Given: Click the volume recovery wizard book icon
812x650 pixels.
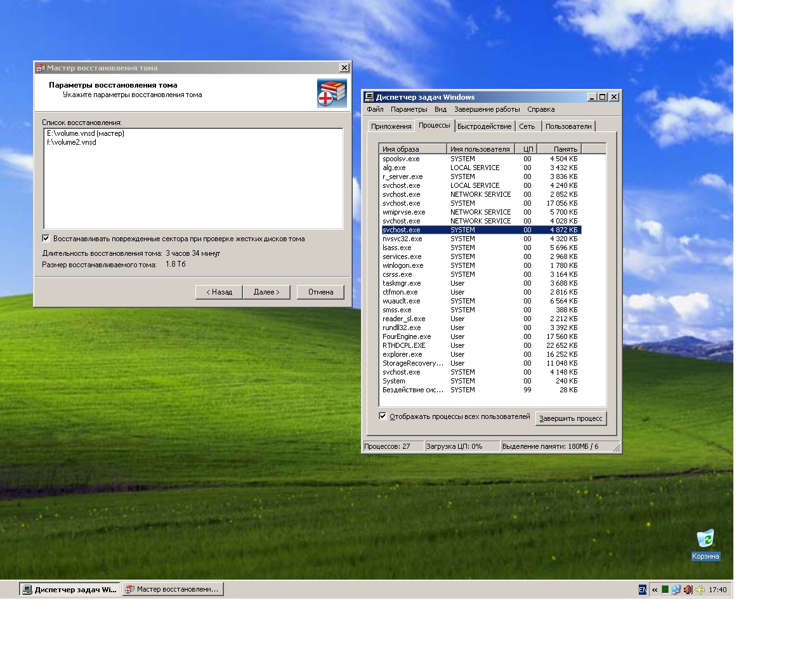Looking at the screenshot, I should tap(332, 93).
